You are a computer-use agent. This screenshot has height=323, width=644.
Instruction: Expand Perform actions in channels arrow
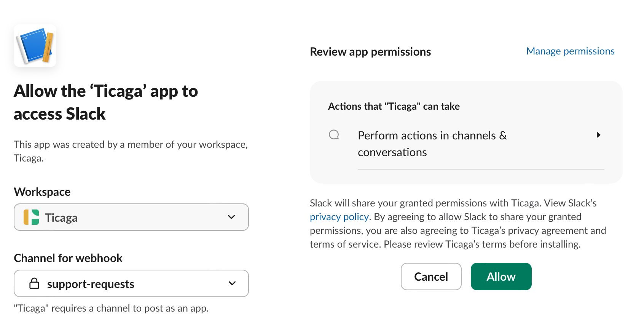coord(598,135)
